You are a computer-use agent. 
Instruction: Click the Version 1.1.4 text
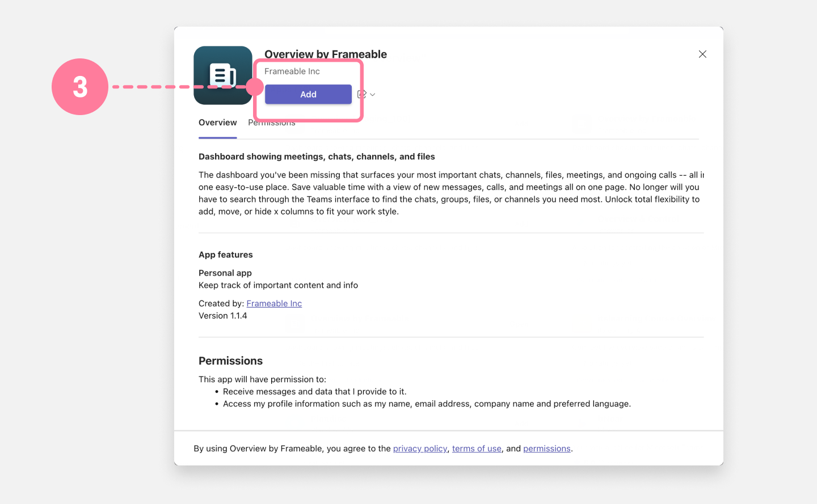[x=223, y=316]
